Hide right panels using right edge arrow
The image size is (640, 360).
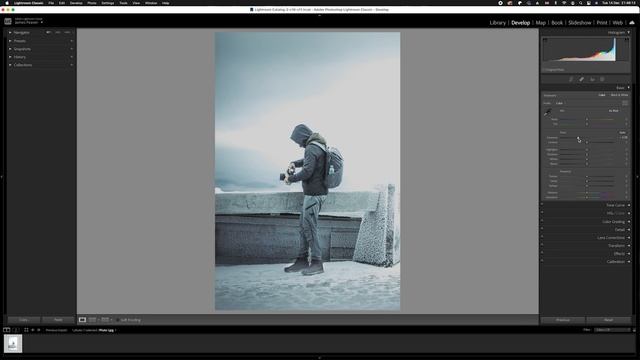point(638,177)
